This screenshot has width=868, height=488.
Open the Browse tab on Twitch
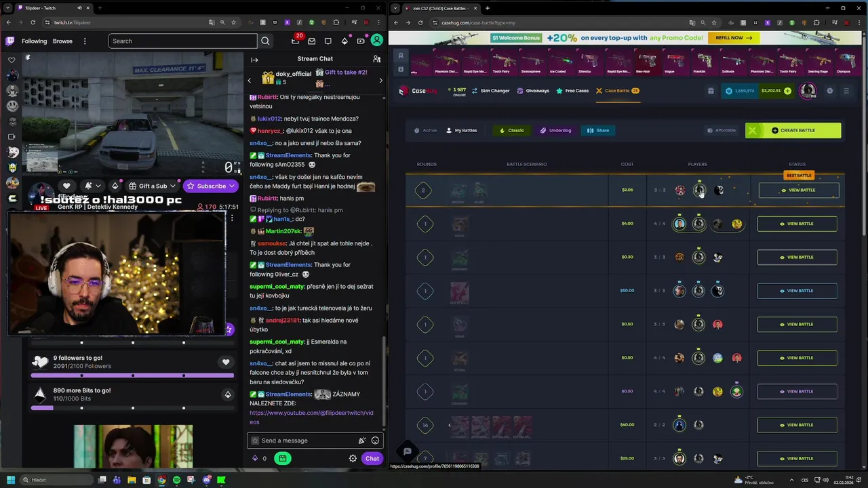[x=62, y=41]
